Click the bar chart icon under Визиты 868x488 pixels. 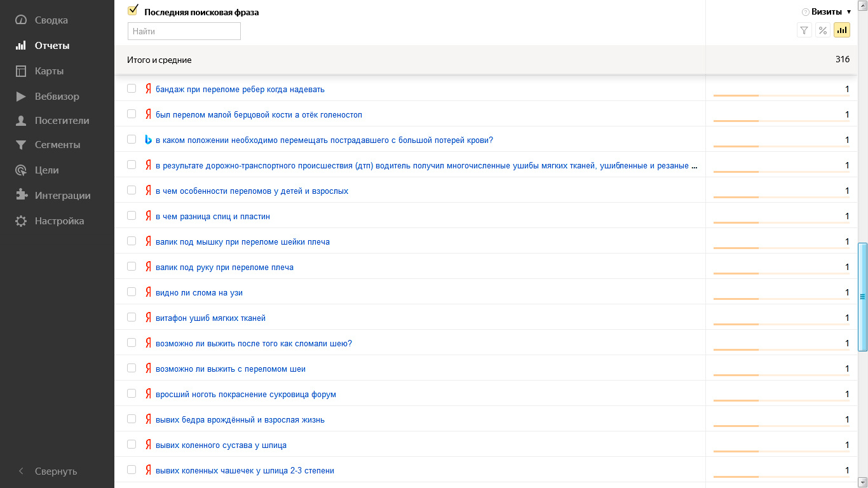click(x=842, y=30)
